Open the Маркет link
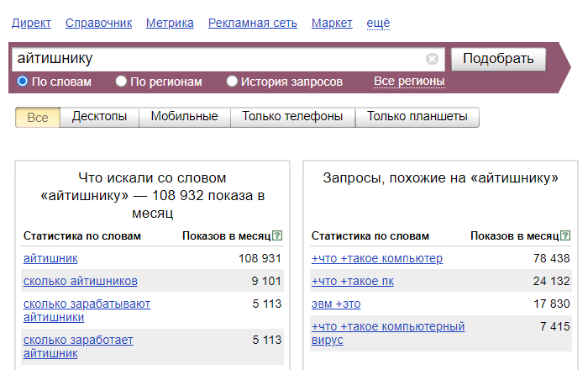Viewport: 588px width, 370px height. click(332, 23)
